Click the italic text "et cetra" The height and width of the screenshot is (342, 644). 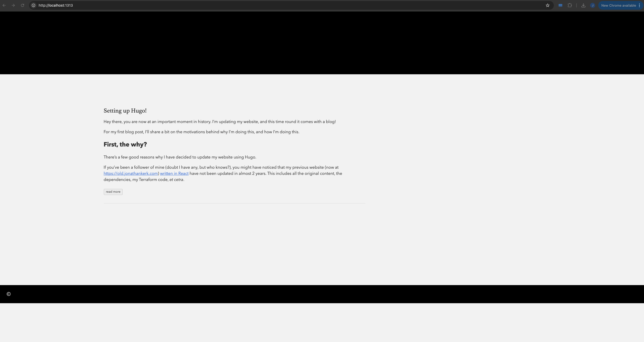tap(176, 180)
